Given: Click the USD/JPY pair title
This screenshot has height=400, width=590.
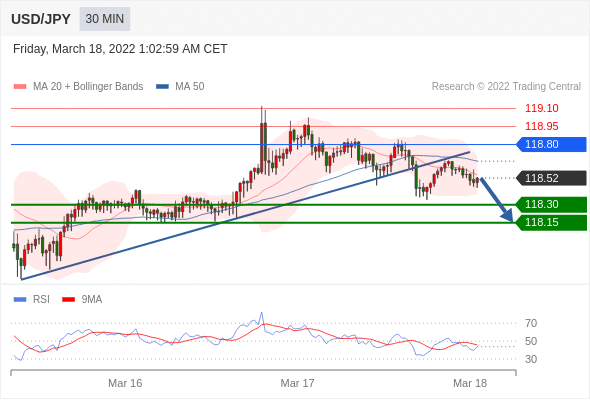Looking at the screenshot, I should [x=41, y=19].
